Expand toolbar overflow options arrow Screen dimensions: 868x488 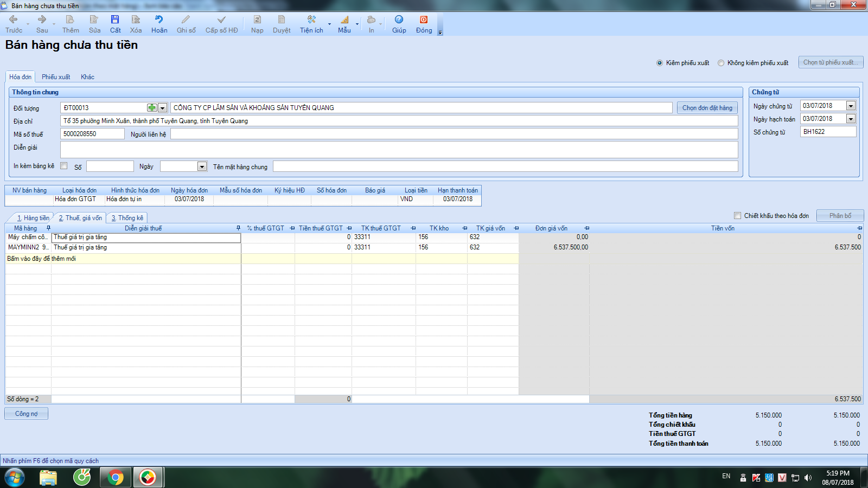coord(440,33)
